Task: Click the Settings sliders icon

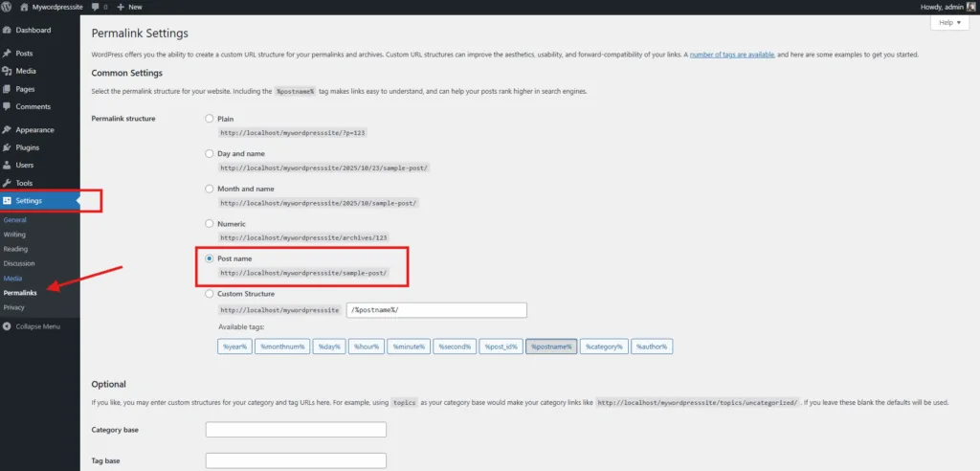Action: [7, 201]
